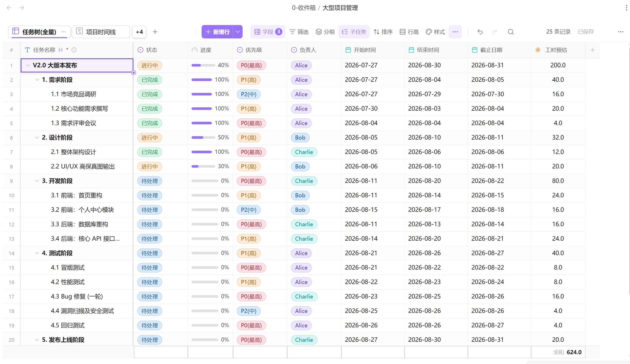
Task: Show the +4 hidden views
Action: (x=139, y=32)
